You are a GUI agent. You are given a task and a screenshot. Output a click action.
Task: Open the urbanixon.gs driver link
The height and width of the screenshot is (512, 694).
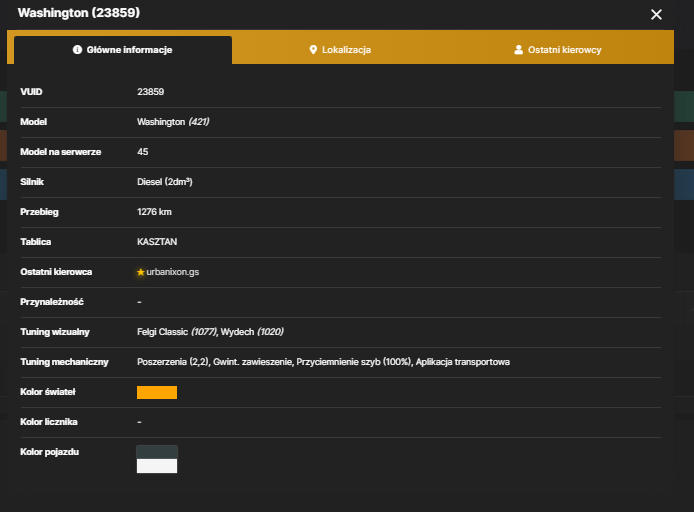(x=173, y=272)
